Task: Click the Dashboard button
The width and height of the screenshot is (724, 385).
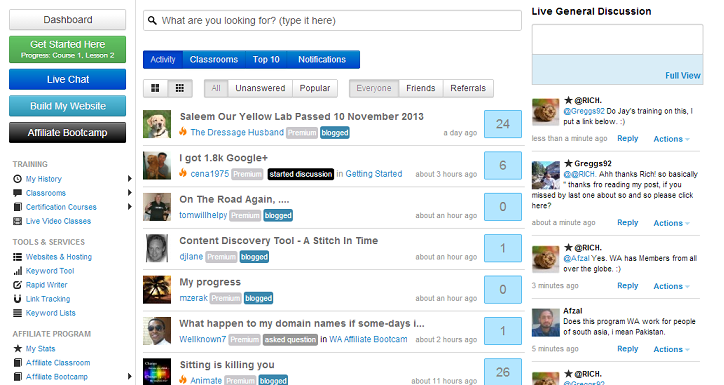Action: pos(67,20)
